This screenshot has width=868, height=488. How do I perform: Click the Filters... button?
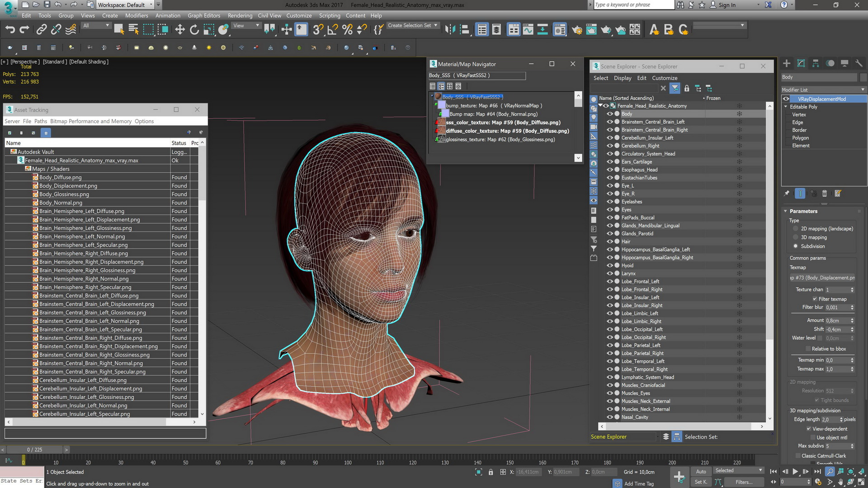(744, 482)
